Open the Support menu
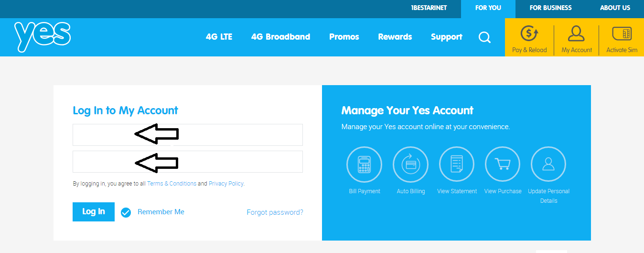This screenshot has width=644, height=253. [447, 37]
